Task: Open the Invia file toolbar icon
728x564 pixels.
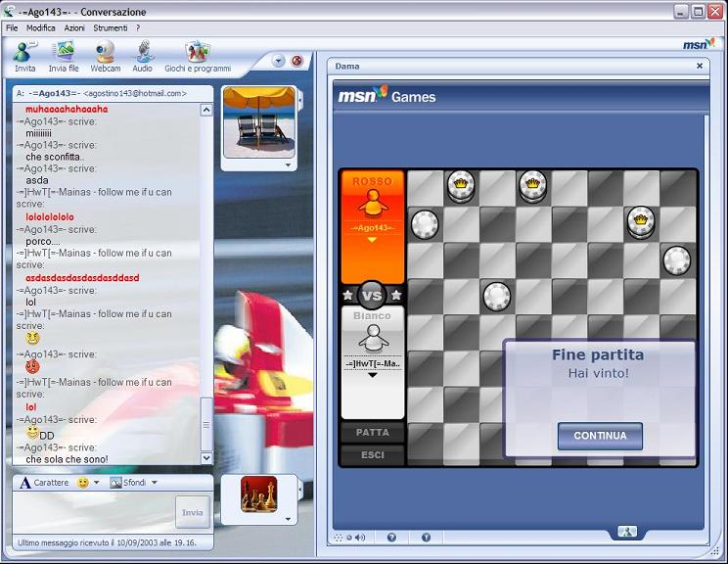Action: (x=64, y=56)
